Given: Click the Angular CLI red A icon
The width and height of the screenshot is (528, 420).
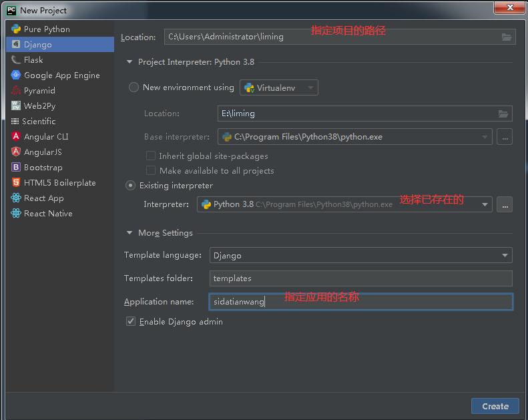Looking at the screenshot, I should (16, 136).
